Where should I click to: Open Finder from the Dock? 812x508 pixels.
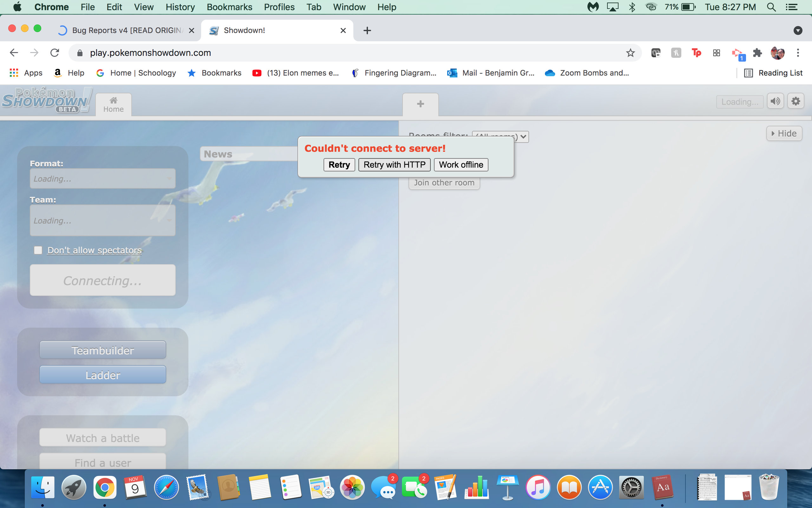(x=43, y=487)
